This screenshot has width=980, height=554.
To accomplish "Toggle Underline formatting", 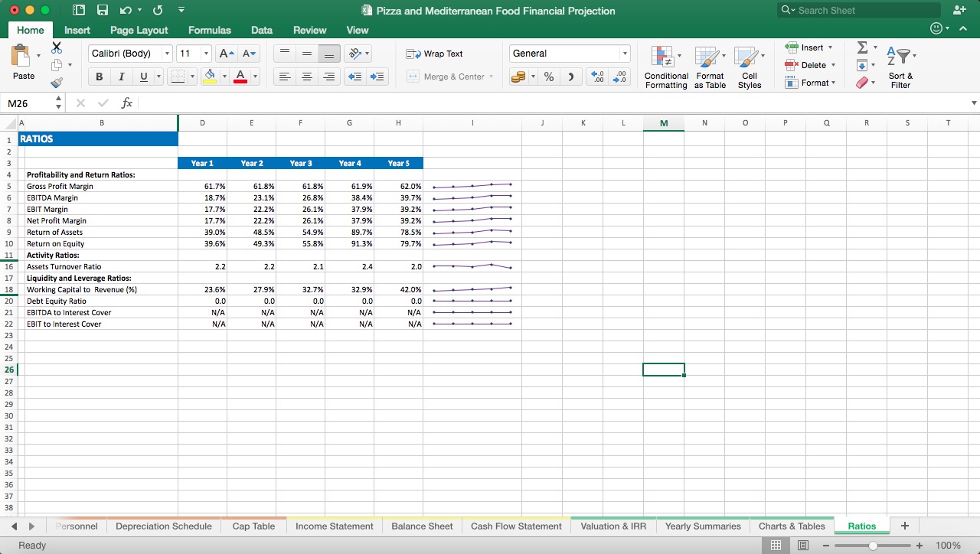I will pos(143,77).
